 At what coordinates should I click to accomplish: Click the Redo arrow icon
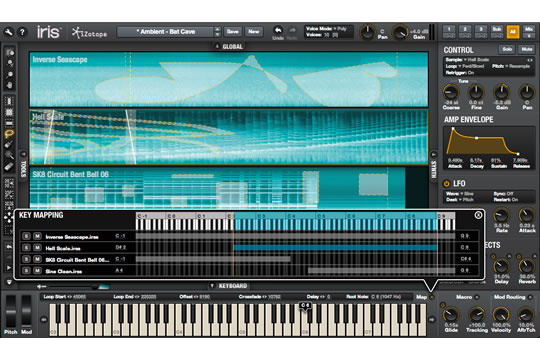click(292, 30)
